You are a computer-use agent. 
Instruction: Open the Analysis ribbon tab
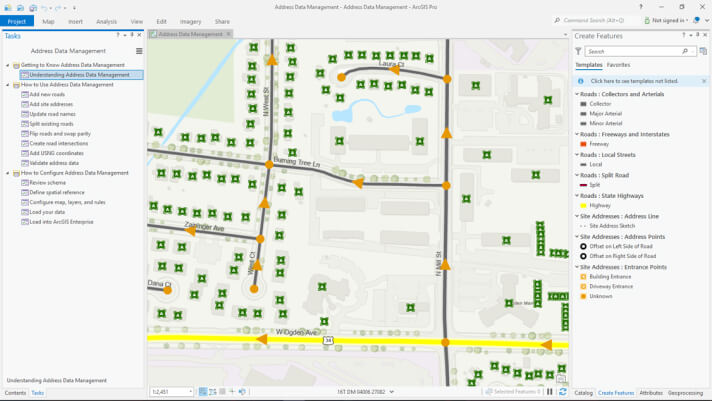(106, 21)
